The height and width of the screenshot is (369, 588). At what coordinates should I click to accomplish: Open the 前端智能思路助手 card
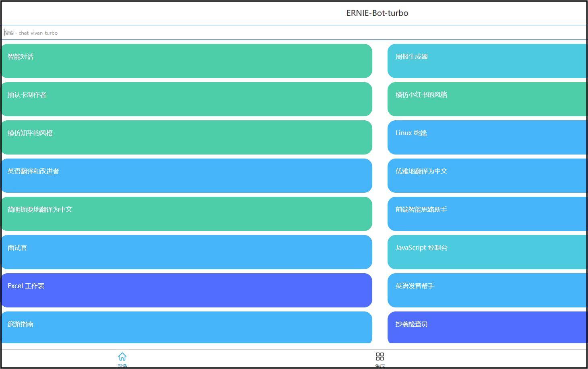pyautogui.click(x=487, y=214)
